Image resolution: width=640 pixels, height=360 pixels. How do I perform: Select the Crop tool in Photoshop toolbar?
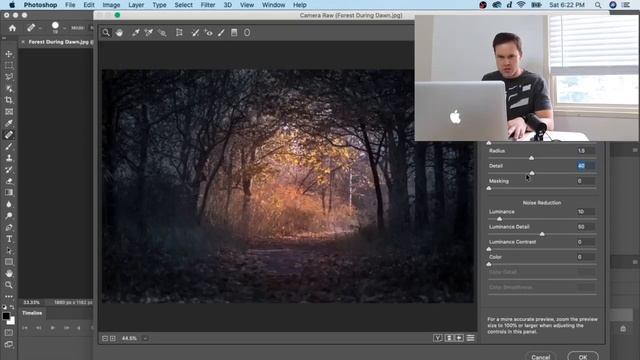(x=9, y=100)
